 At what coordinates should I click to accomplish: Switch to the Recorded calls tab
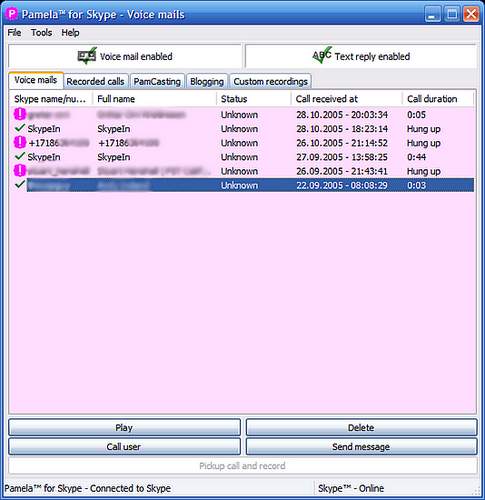pos(95,81)
